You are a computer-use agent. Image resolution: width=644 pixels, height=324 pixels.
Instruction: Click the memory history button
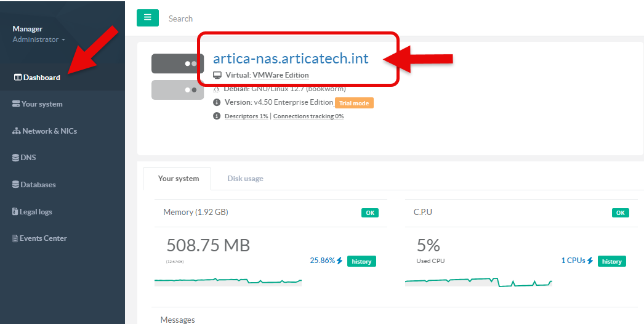(x=361, y=261)
